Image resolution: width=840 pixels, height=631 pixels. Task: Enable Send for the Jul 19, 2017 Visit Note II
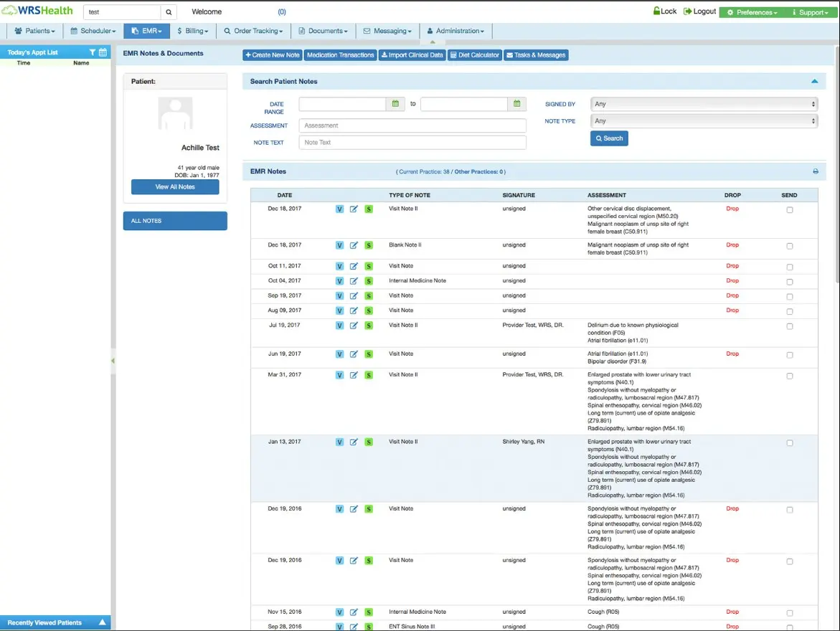point(790,326)
